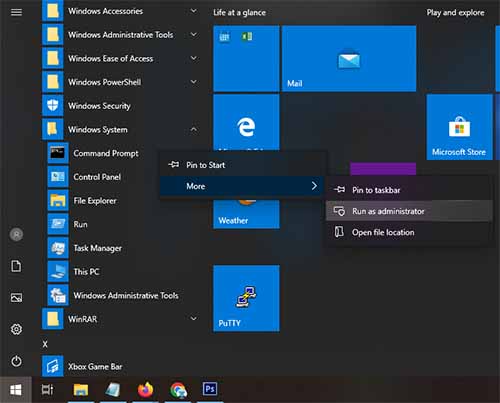Open the Mail tile

click(349, 59)
